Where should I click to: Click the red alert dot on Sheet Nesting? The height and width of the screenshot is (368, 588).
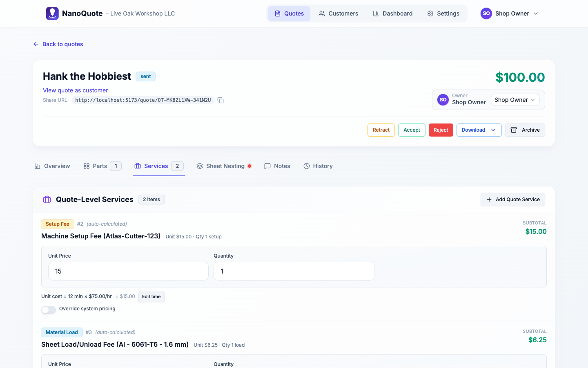coord(249,166)
